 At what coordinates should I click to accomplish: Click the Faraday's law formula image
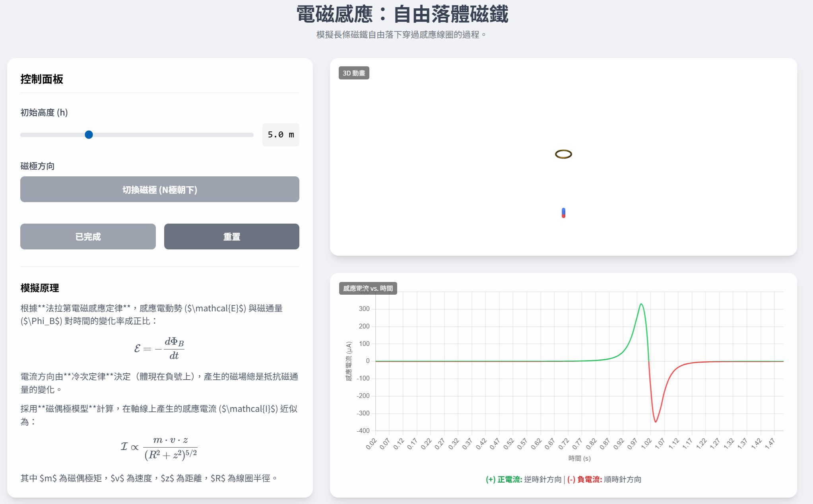point(159,349)
